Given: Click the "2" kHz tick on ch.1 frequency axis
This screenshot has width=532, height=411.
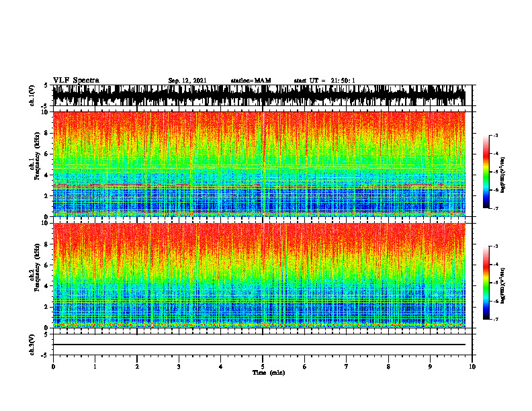Looking at the screenshot, I should tap(47, 195).
